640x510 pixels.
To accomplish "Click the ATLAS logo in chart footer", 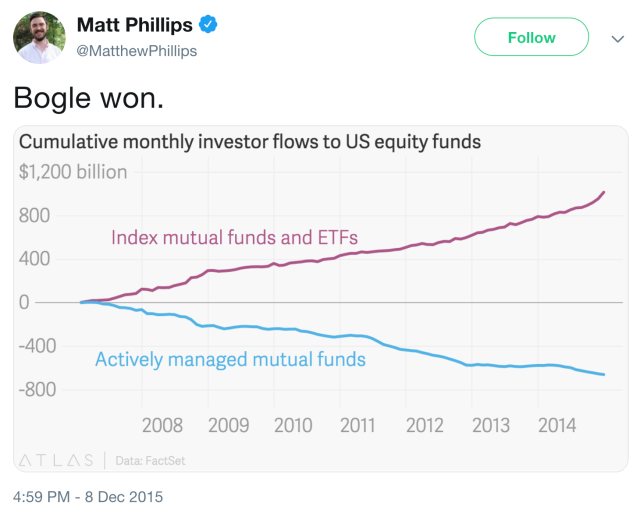I will point(57,460).
